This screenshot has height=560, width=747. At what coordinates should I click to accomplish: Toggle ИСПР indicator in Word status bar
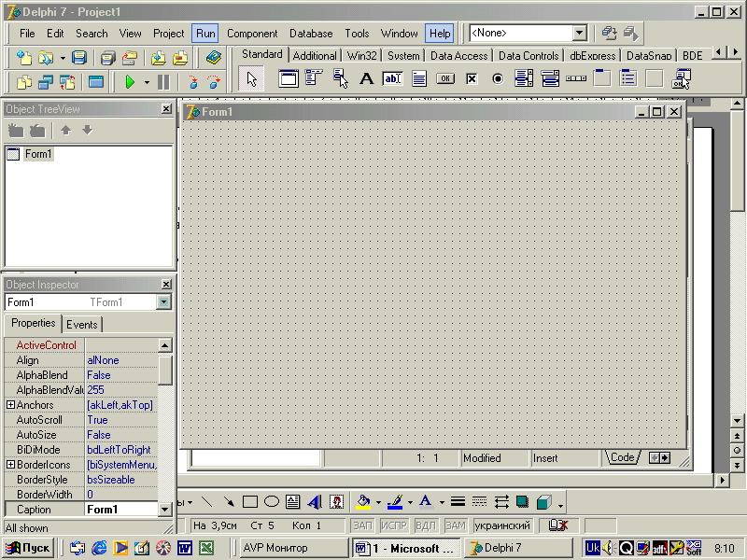(x=393, y=525)
